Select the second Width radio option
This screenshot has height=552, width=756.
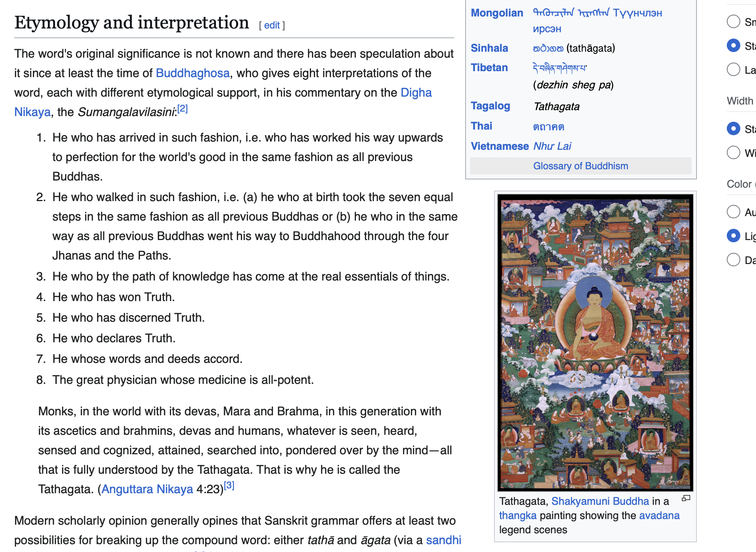pos(733,152)
